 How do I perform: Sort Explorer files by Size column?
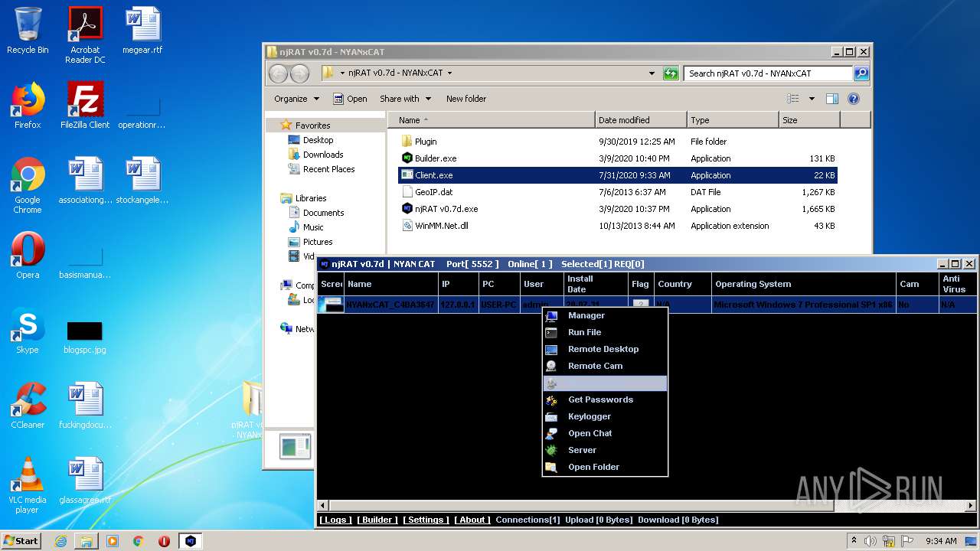809,120
